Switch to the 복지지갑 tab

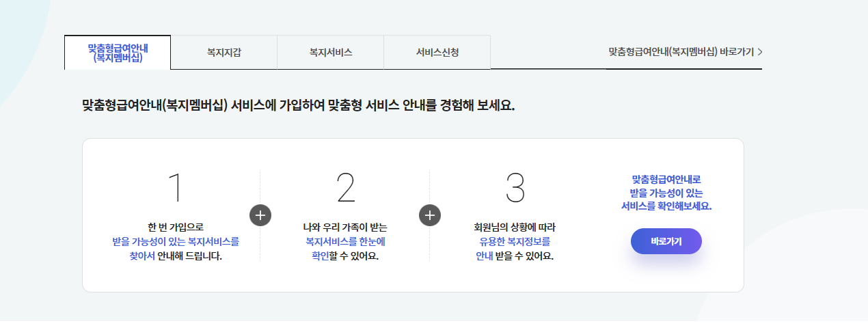[x=224, y=52]
